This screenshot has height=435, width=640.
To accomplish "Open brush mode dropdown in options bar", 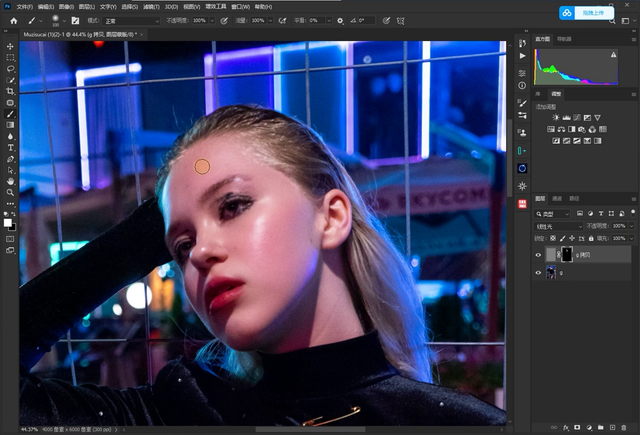I will (130, 20).
